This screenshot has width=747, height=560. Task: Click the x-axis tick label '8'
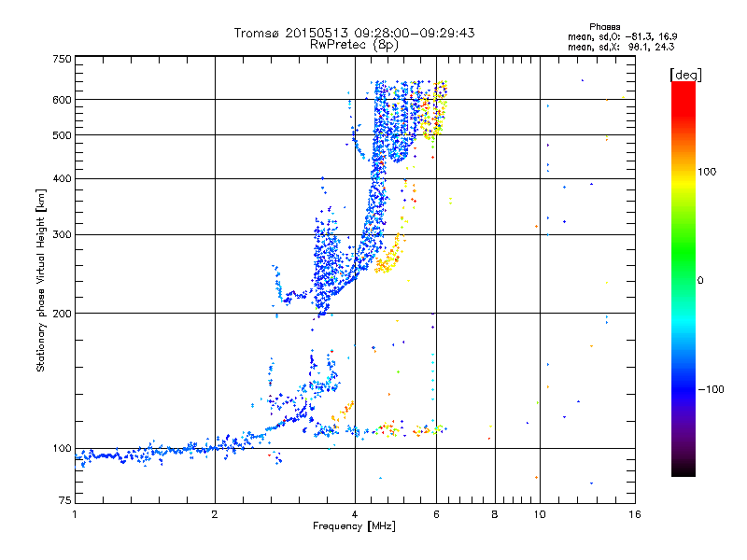495,514
